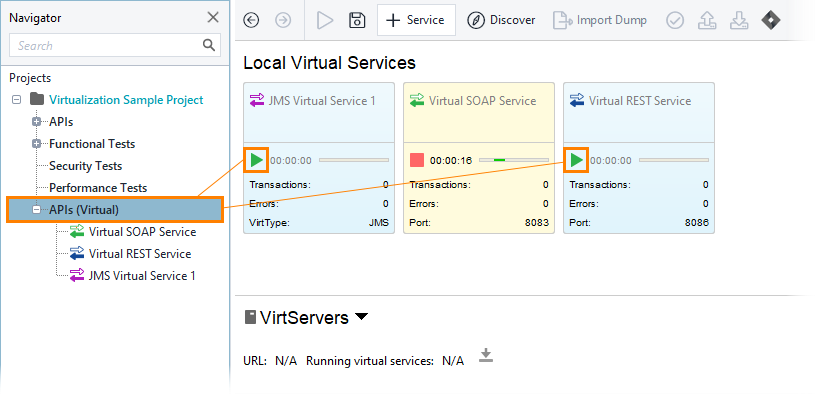Click the REST service progress bar
The width and height of the screenshot is (816, 395).
coord(674,160)
